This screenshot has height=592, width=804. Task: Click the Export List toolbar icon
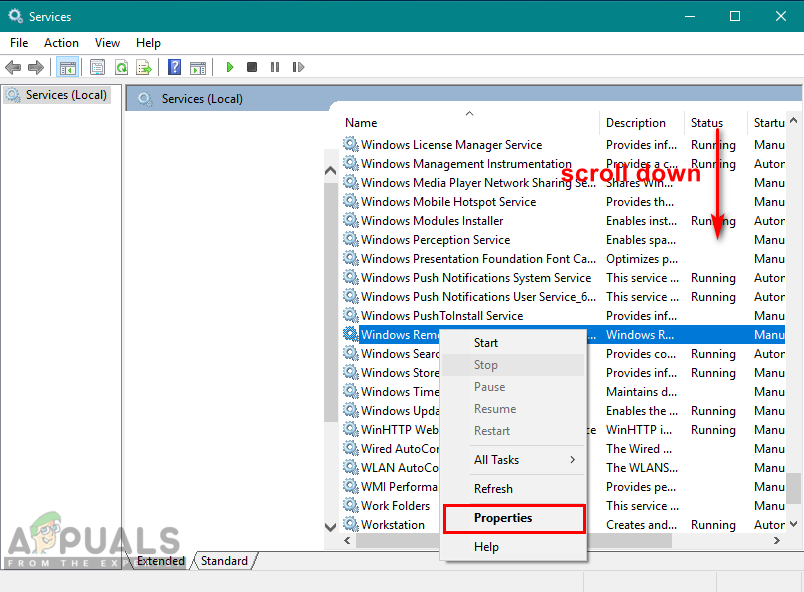point(144,67)
